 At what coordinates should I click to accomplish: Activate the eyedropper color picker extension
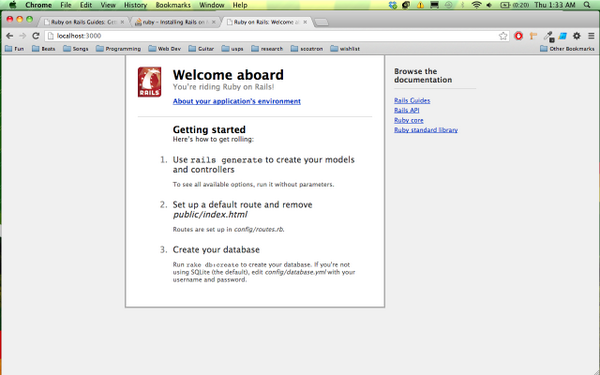tap(549, 36)
